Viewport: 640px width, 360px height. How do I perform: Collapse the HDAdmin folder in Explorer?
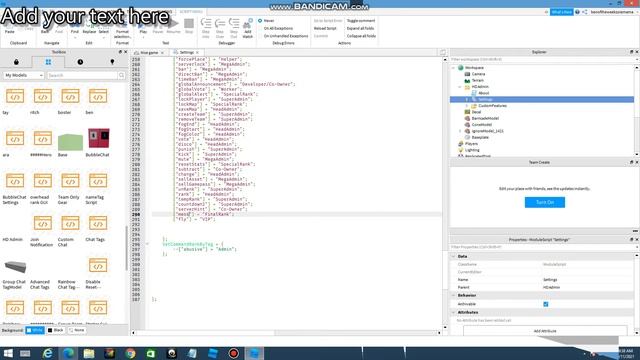click(x=460, y=87)
